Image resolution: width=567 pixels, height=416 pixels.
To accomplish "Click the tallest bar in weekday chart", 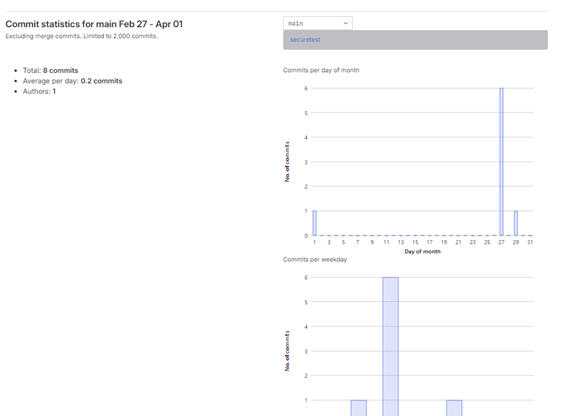I will pos(391,347).
